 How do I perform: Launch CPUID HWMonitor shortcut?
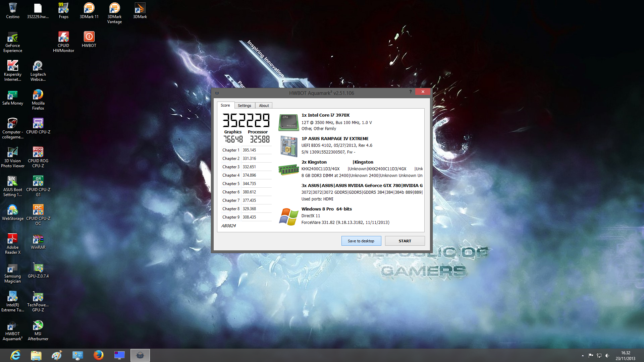(63, 42)
